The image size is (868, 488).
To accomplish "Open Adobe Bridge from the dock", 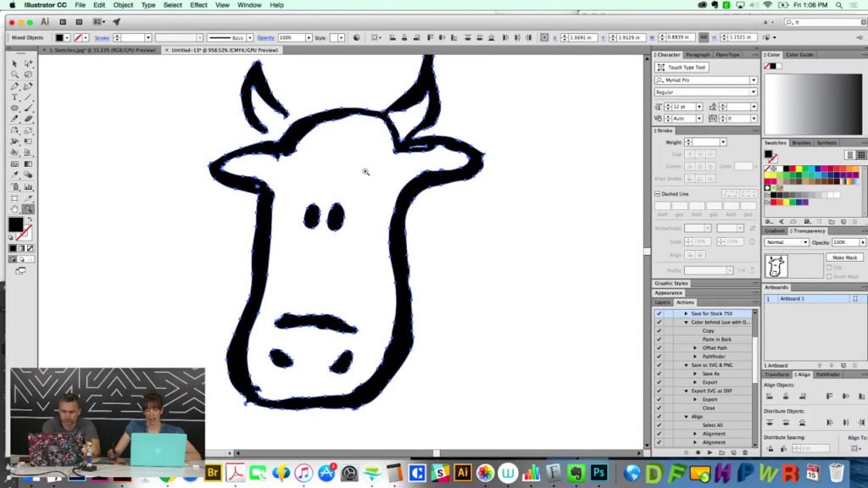I will pos(213,473).
